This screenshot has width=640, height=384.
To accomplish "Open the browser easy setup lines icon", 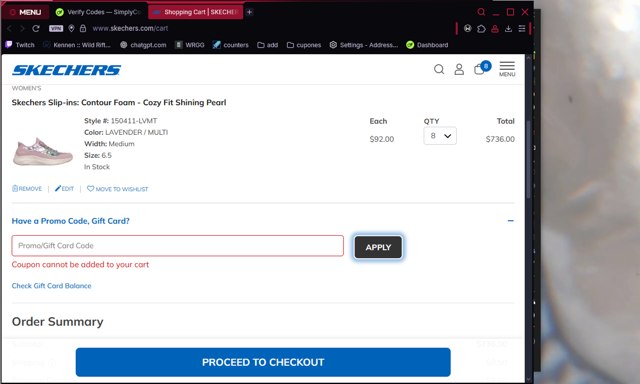I will coord(522,28).
